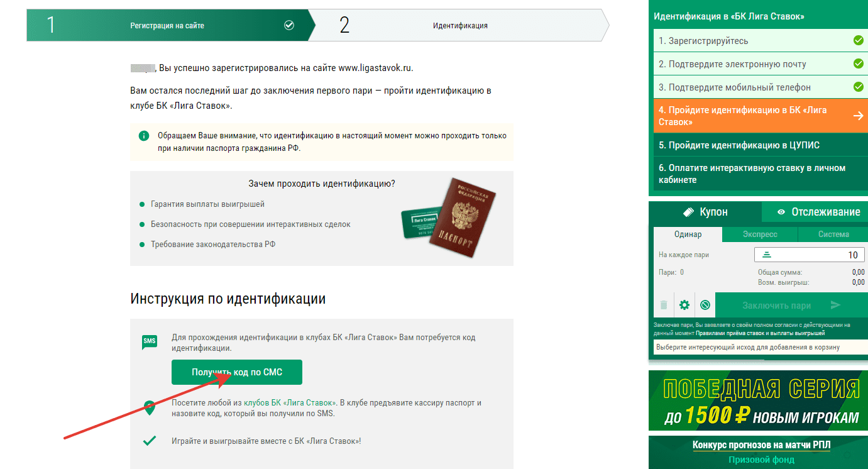
Task: Click the 'Призовой фонд' text
Action: [761, 460]
